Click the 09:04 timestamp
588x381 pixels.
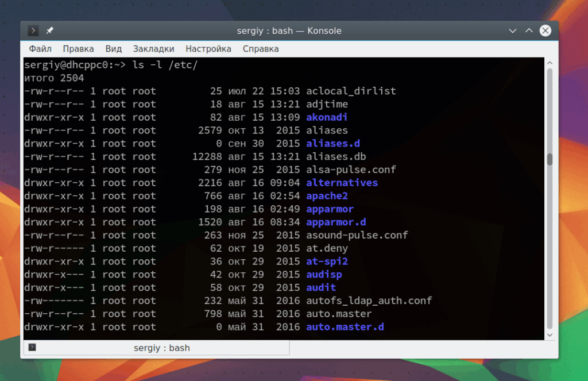pyautogui.click(x=285, y=183)
